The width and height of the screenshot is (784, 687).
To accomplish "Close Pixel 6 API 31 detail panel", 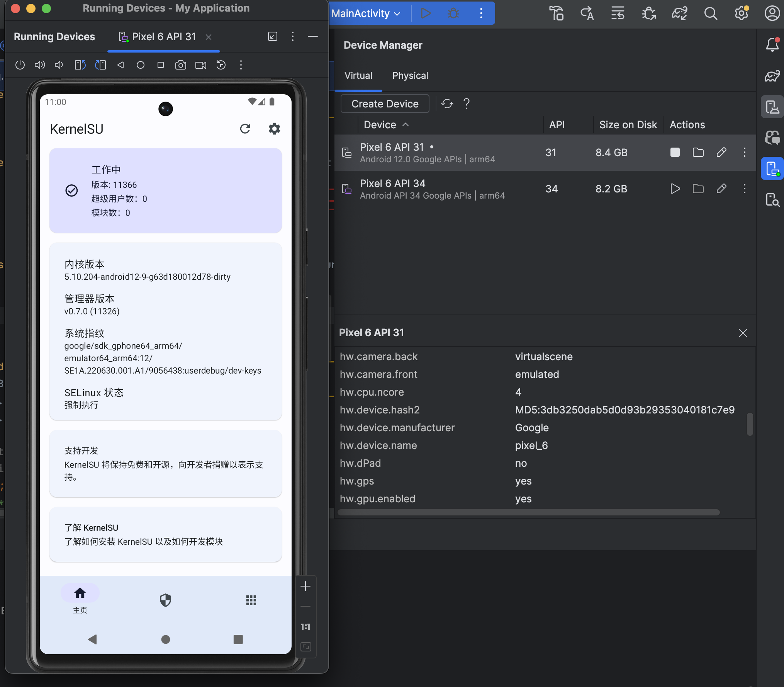I will coord(743,333).
